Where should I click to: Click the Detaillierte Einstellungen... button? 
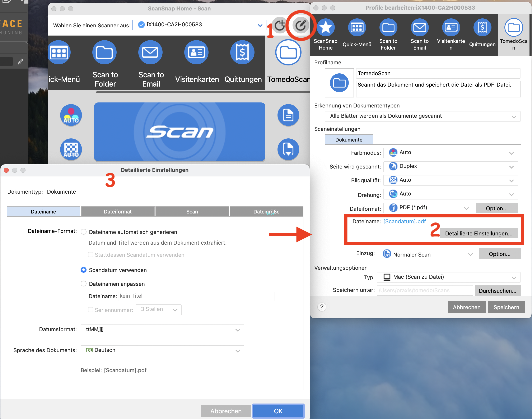[479, 233]
